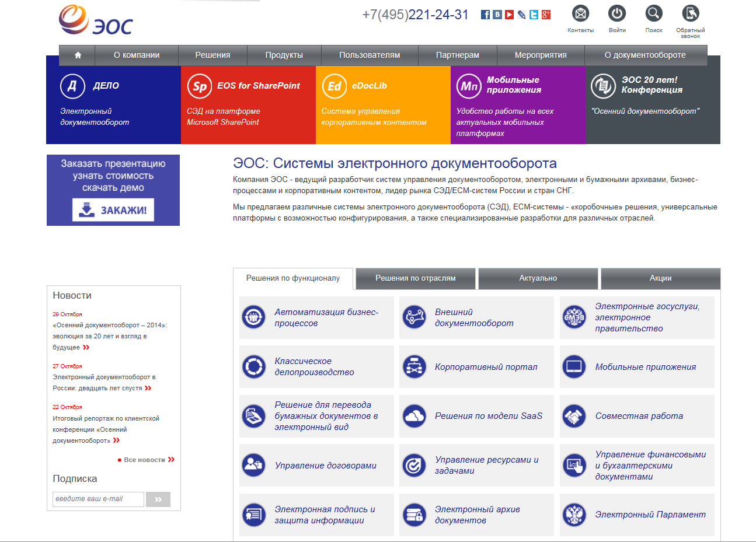
Task: Click the Управление договорами icon
Action: click(x=254, y=466)
